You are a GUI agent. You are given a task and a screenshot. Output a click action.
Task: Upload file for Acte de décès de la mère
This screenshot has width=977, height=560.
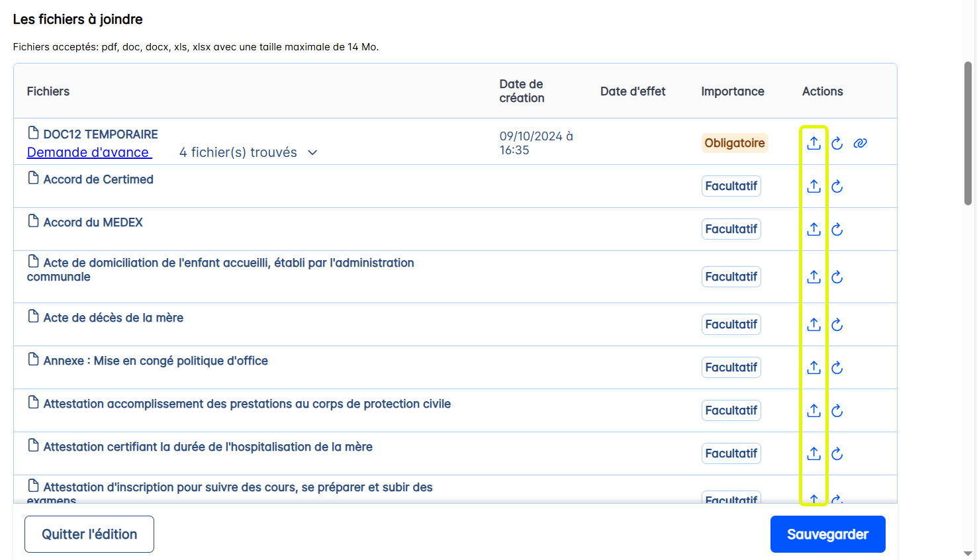(x=814, y=324)
